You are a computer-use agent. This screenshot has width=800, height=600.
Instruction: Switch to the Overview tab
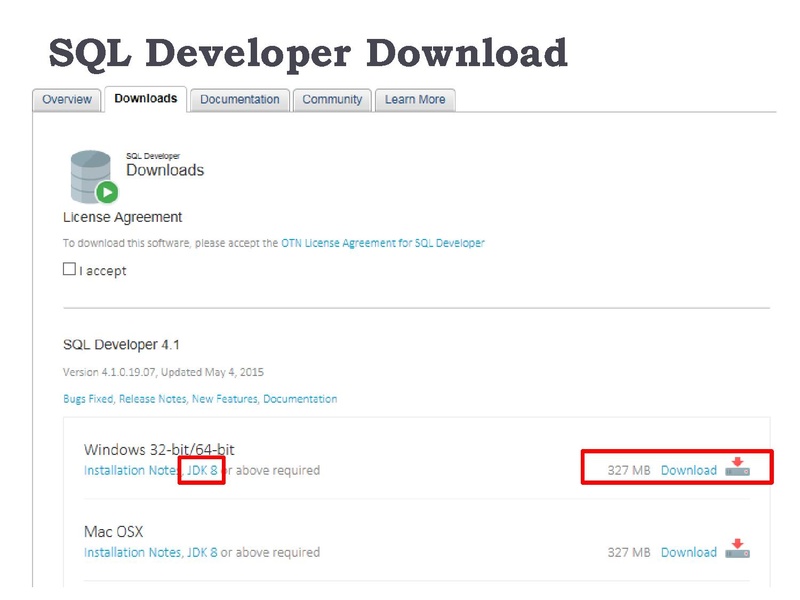67,100
